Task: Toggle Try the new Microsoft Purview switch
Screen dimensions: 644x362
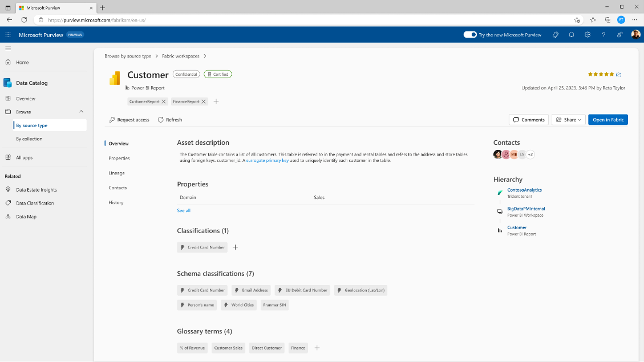Action: pyautogui.click(x=470, y=35)
